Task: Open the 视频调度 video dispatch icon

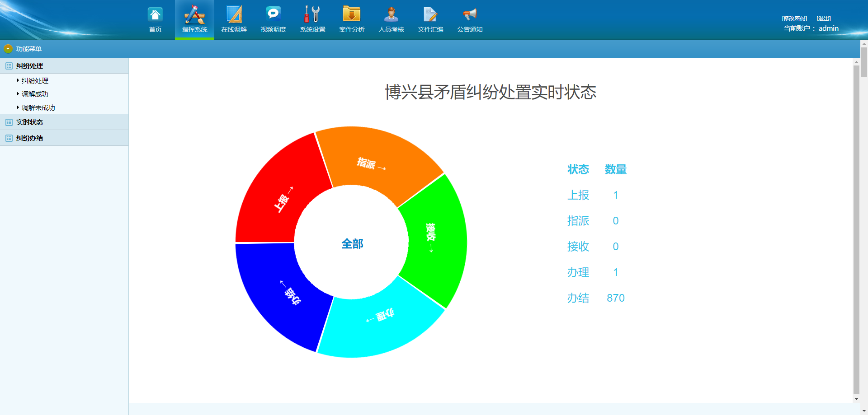Action: (273, 15)
